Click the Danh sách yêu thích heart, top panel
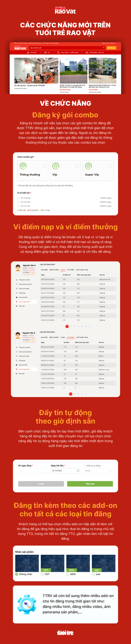This screenshot has height=644, width=131. coord(17,284)
